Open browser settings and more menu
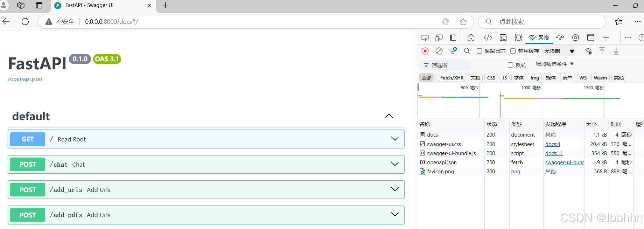 coord(638,22)
